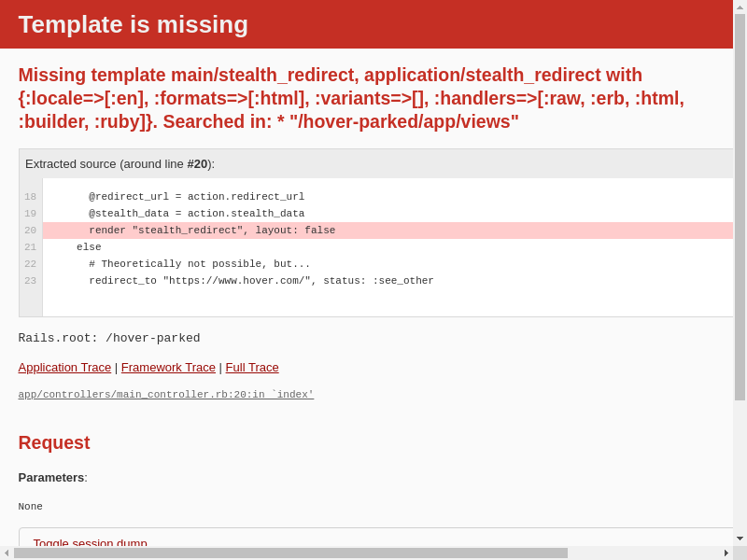The height and width of the screenshot is (560, 747).
Task: Click the horizontal scrollbar thumb
Action: click(289, 553)
